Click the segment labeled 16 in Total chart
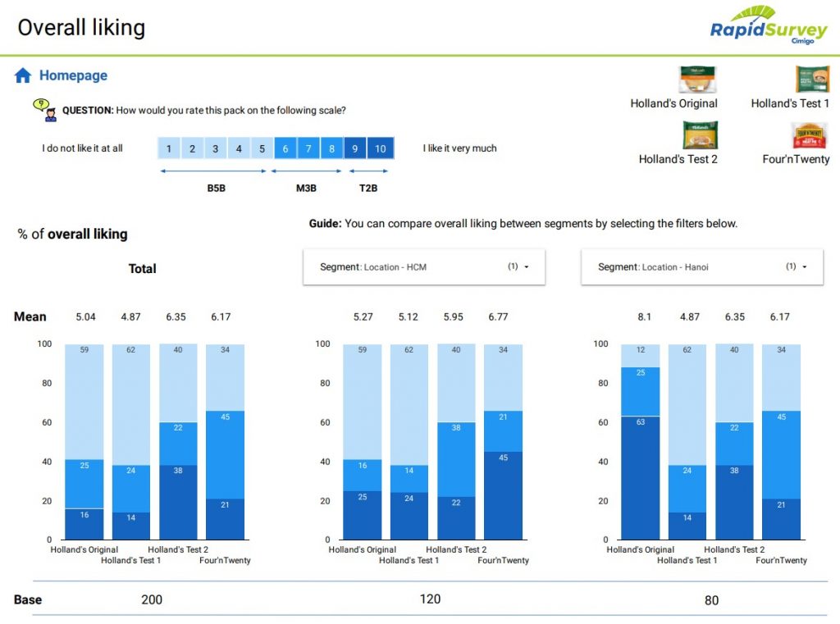This screenshot has height=624, width=840. pos(84,524)
